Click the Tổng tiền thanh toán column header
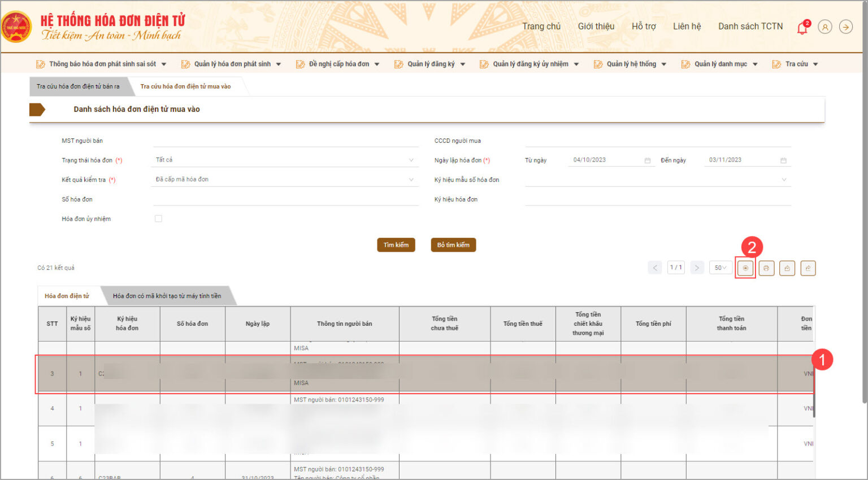The image size is (868, 480). click(732, 324)
